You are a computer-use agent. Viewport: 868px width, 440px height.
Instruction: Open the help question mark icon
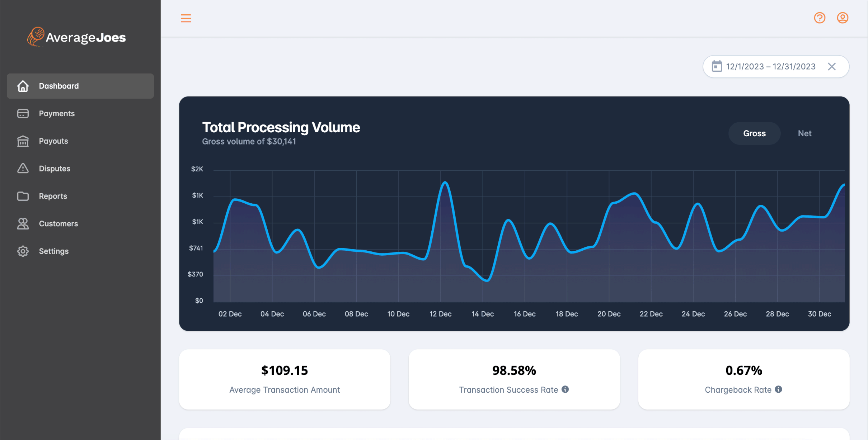click(819, 18)
